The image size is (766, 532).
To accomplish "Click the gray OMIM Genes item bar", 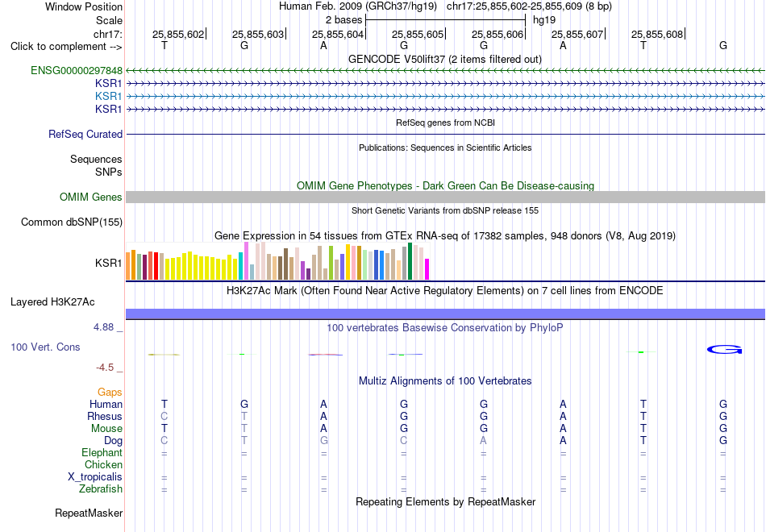I will pos(445,197).
